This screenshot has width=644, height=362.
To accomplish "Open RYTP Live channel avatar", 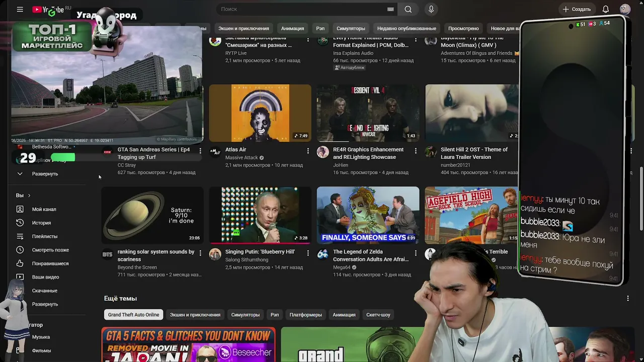I will [215, 41].
